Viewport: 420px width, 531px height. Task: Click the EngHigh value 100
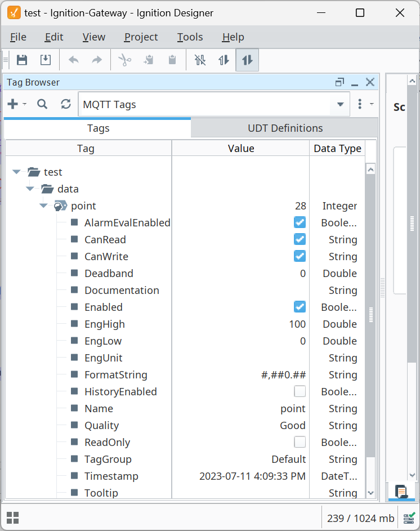click(x=297, y=324)
